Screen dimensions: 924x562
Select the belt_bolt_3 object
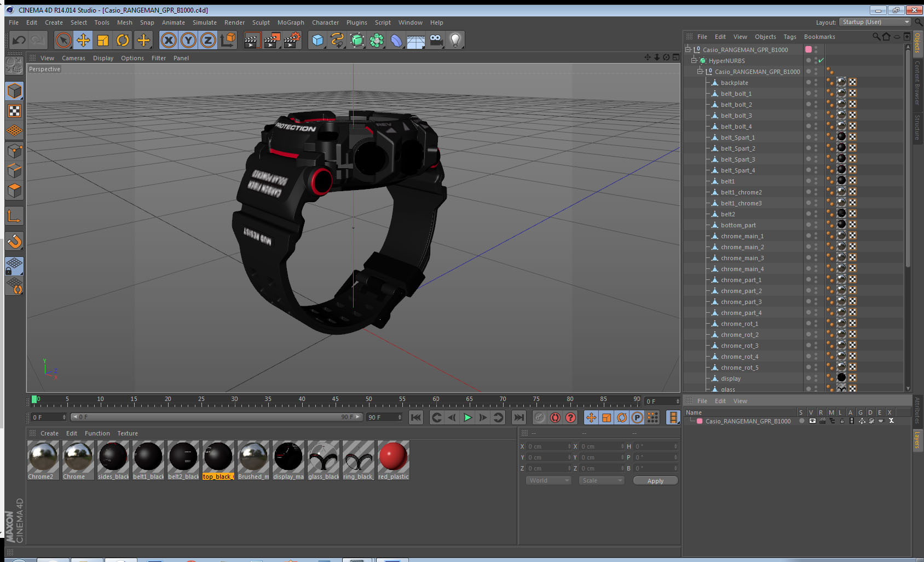736,116
